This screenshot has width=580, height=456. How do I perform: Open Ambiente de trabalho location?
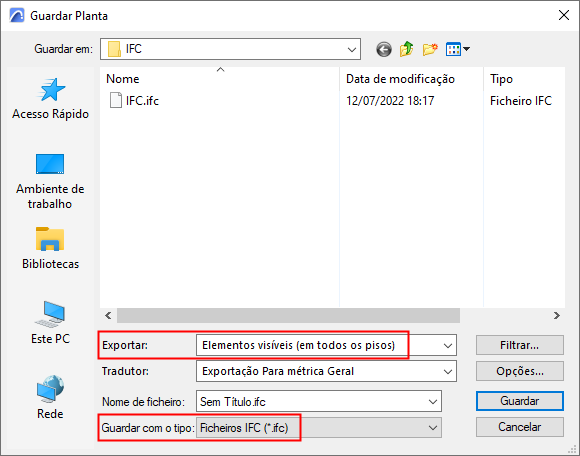[x=50, y=181]
